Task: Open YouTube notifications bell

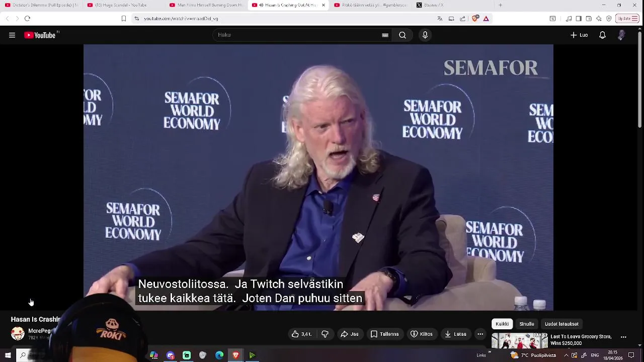Action: (602, 35)
